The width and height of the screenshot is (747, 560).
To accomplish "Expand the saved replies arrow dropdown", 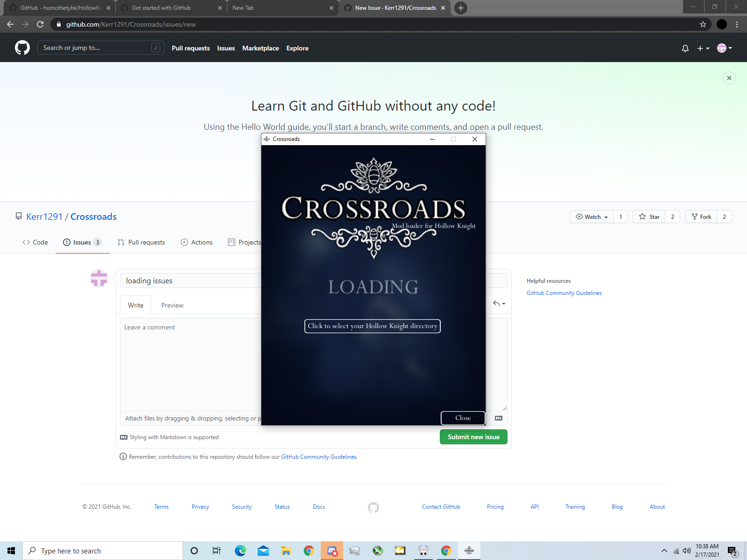I will coord(499,303).
